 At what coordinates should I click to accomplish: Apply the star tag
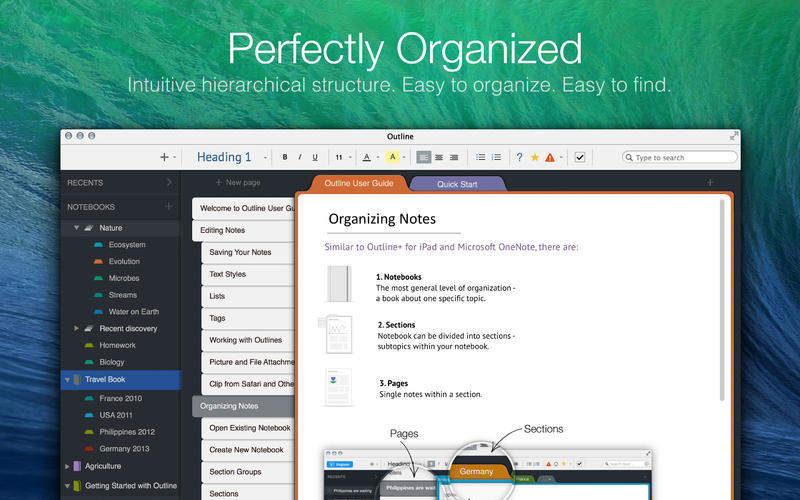(x=535, y=157)
